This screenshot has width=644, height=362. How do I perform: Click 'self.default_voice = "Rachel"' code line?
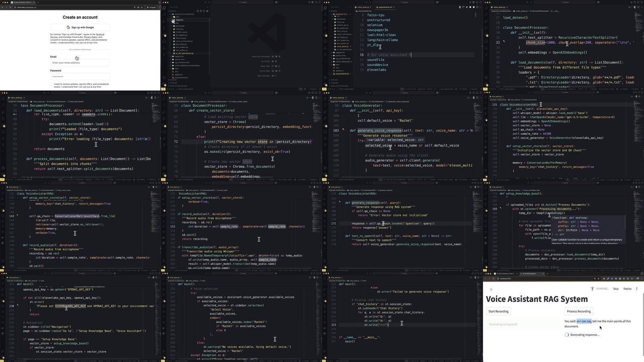point(385,120)
